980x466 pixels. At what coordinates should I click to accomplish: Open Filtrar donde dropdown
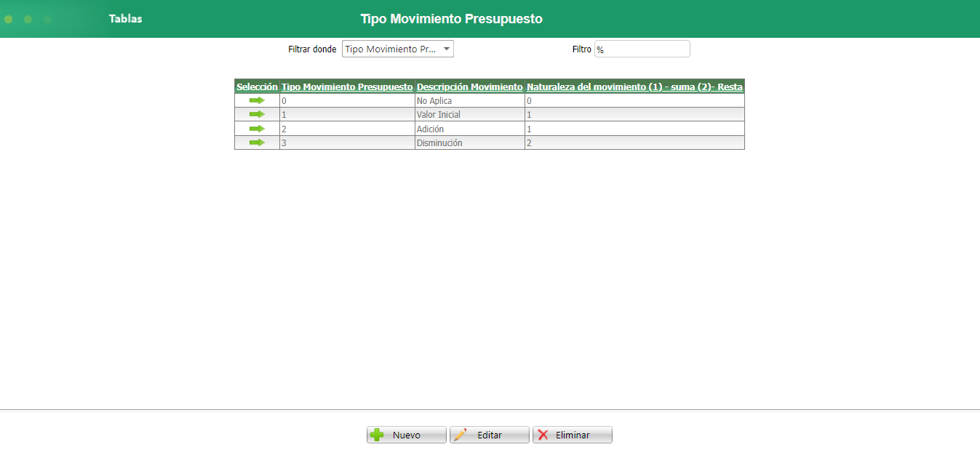[x=398, y=49]
